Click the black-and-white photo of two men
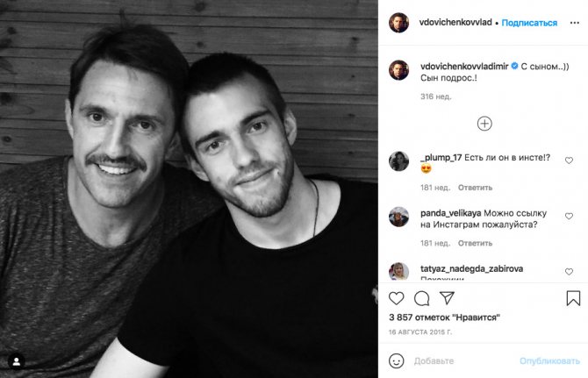 189,189
